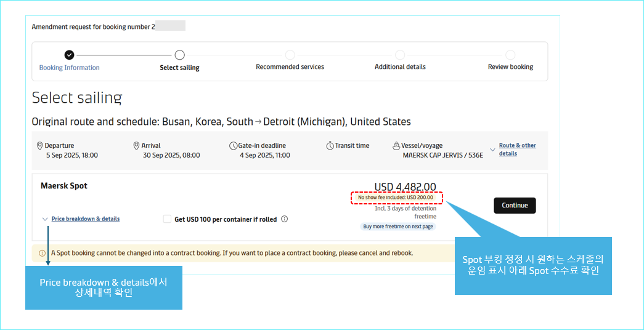
Task: Click the Vessel/voyage ship icon
Action: coord(397,146)
